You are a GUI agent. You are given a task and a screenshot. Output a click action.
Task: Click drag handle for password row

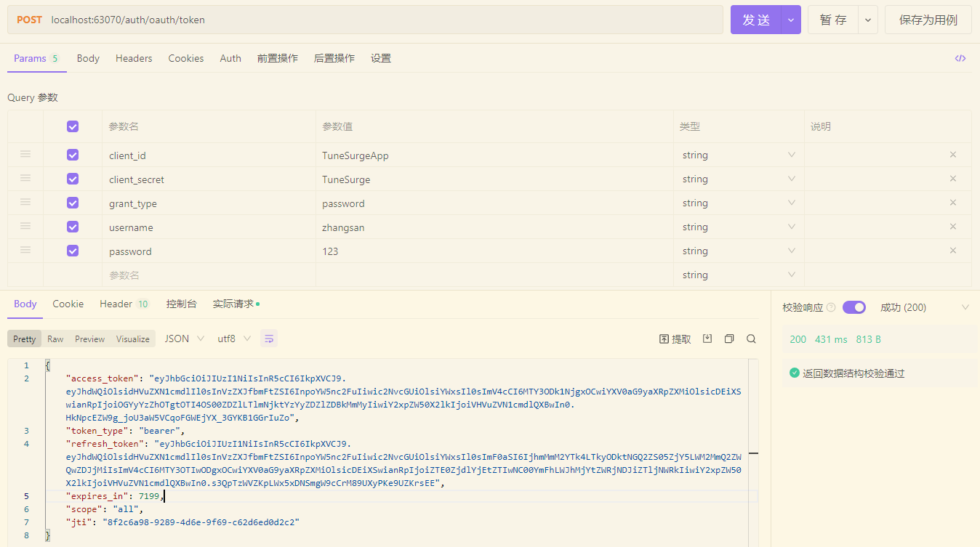point(25,250)
